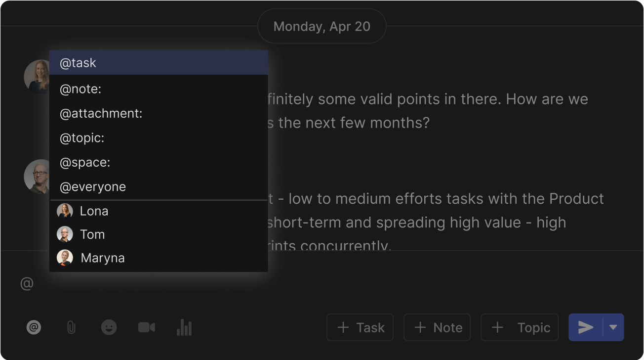This screenshot has width=644, height=360.
Task: Click the + Task button
Action: click(x=360, y=327)
